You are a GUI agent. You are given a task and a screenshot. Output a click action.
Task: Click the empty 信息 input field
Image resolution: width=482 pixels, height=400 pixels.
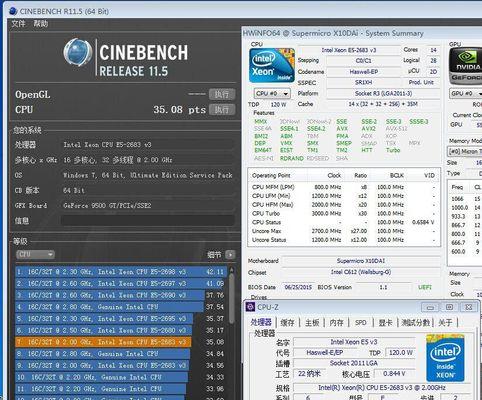pyautogui.click(x=147, y=220)
